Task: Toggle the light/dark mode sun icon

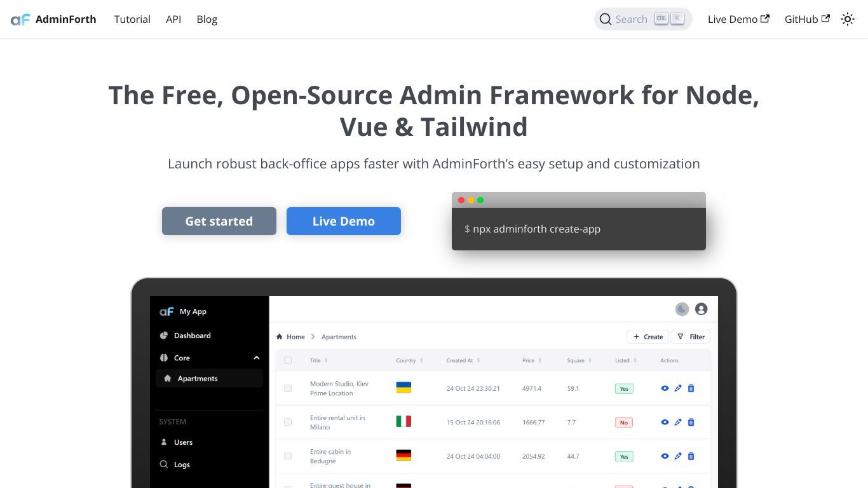Action: pyautogui.click(x=848, y=19)
